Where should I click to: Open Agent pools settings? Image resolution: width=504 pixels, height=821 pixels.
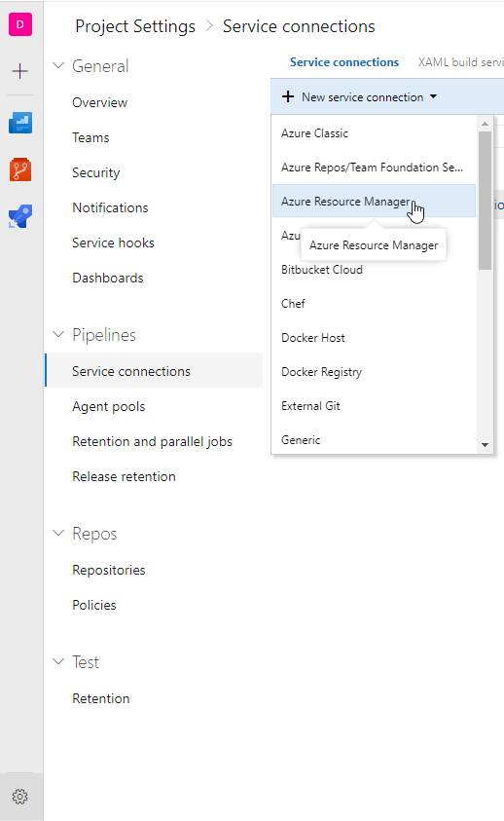[109, 407]
